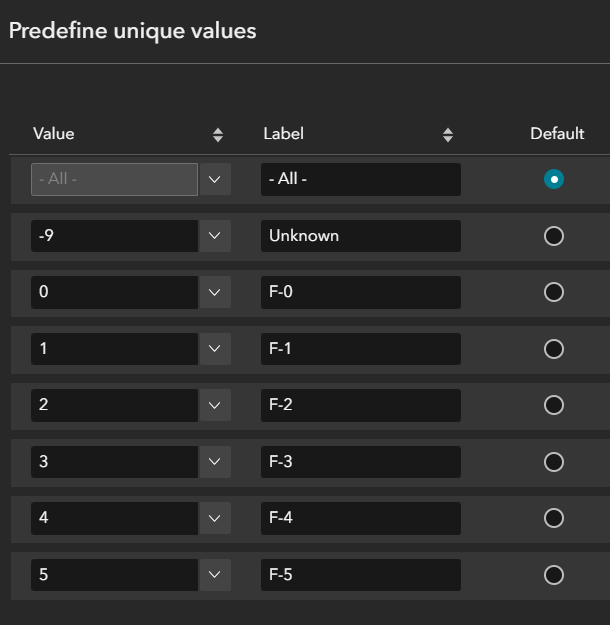The image size is (610, 625).
Task: Expand the value 0 dropdown arrow
Action: pos(215,292)
